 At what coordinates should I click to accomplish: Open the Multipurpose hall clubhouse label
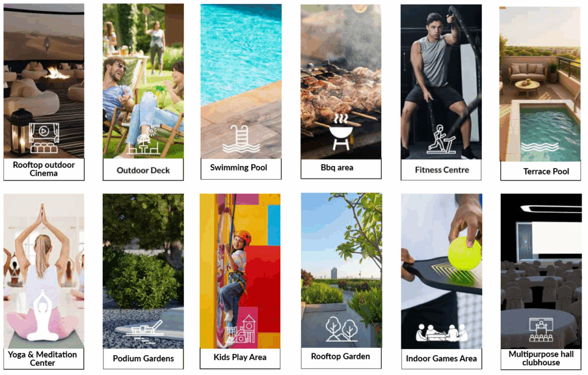pos(541,359)
